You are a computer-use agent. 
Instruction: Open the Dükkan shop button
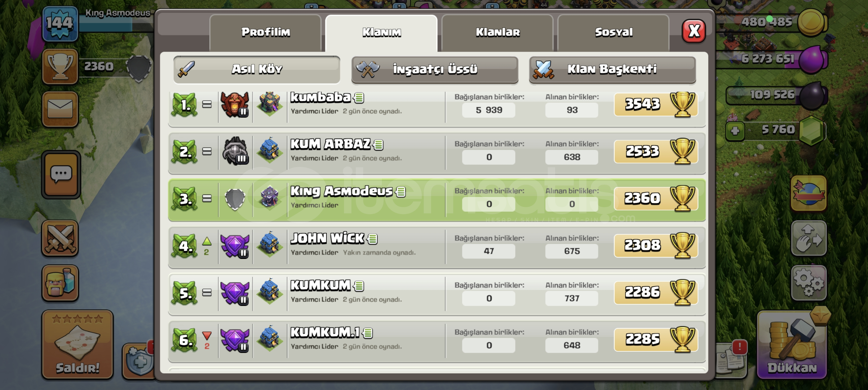[x=792, y=345]
